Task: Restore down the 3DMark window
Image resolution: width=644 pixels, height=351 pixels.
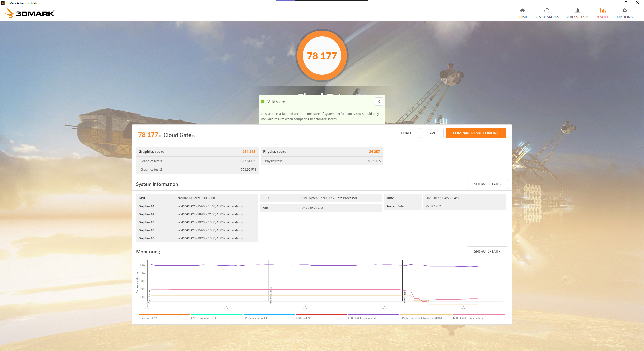Action: click(x=626, y=3)
